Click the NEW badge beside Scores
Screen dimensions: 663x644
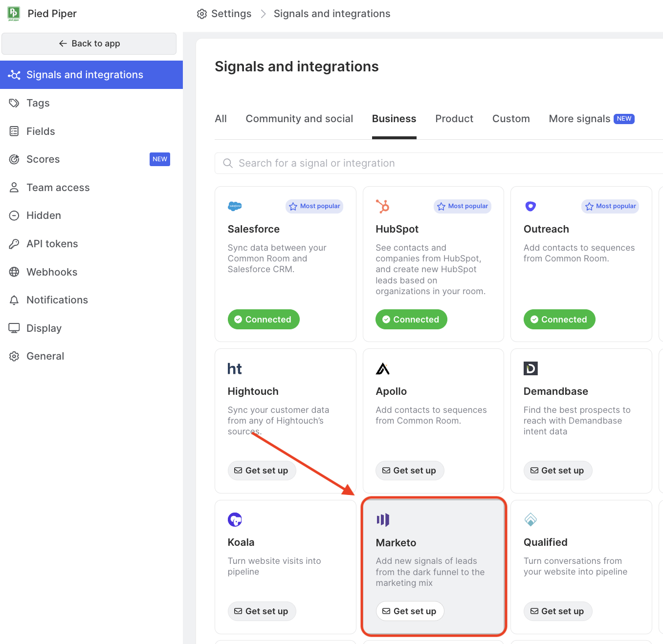click(160, 159)
